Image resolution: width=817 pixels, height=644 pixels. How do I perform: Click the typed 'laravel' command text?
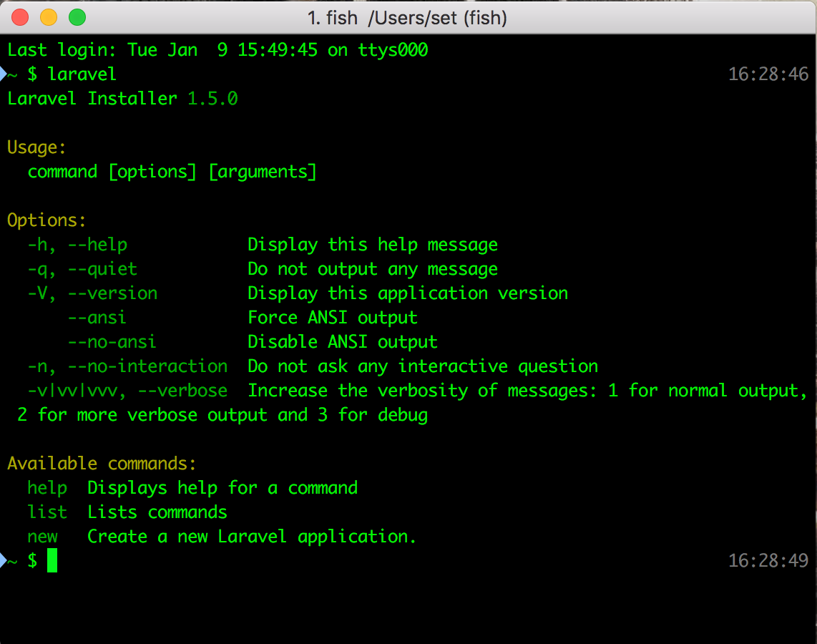click(x=82, y=74)
